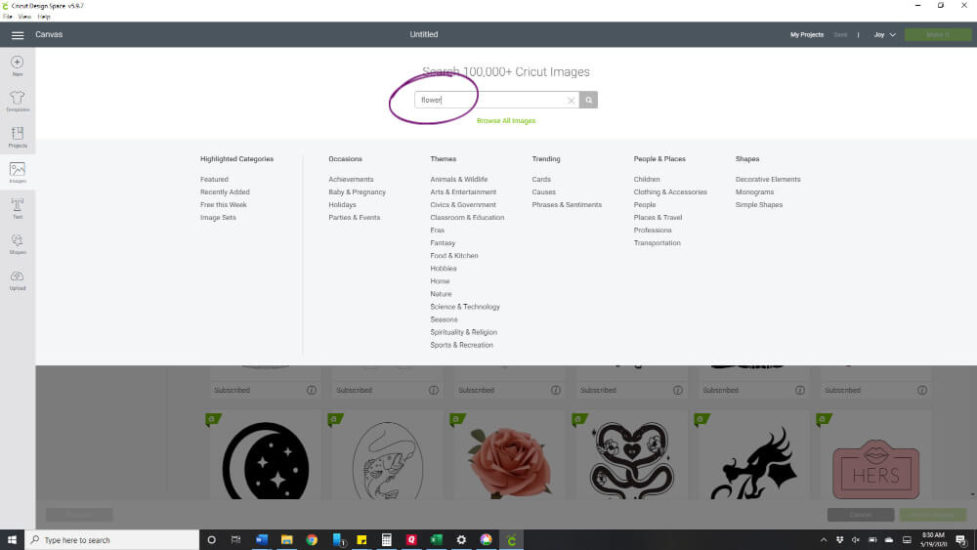
Task: Choose Simple Shapes category
Action: [x=758, y=205]
